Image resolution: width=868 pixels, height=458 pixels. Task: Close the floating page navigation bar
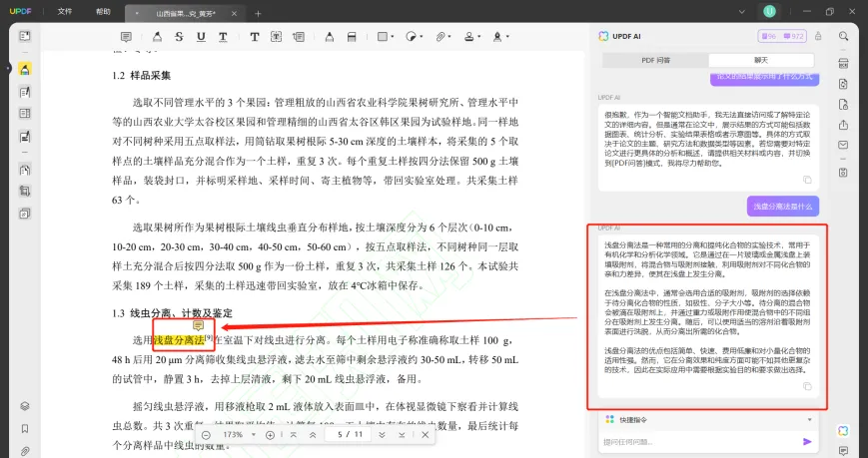426,435
